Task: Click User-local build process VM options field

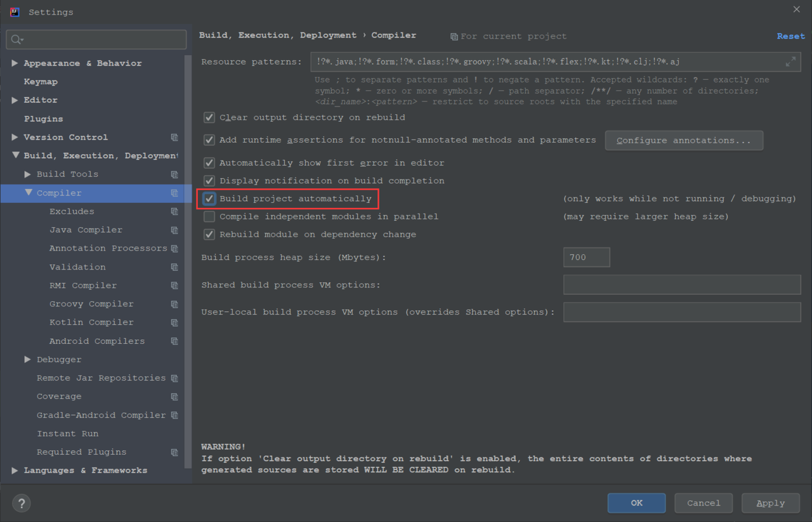Action: pyautogui.click(x=682, y=312)
